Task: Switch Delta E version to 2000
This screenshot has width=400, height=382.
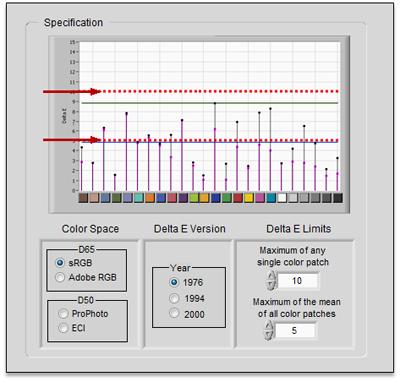Action: coord(174,313)
